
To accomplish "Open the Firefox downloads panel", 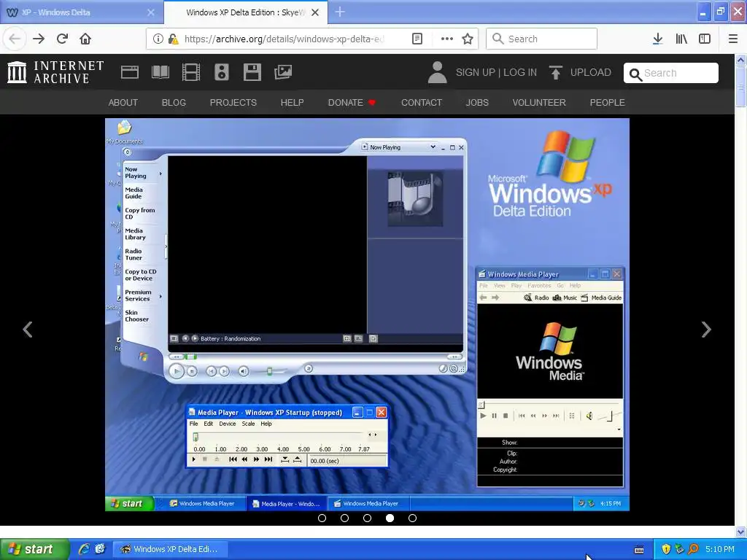I will click(657, 39).
